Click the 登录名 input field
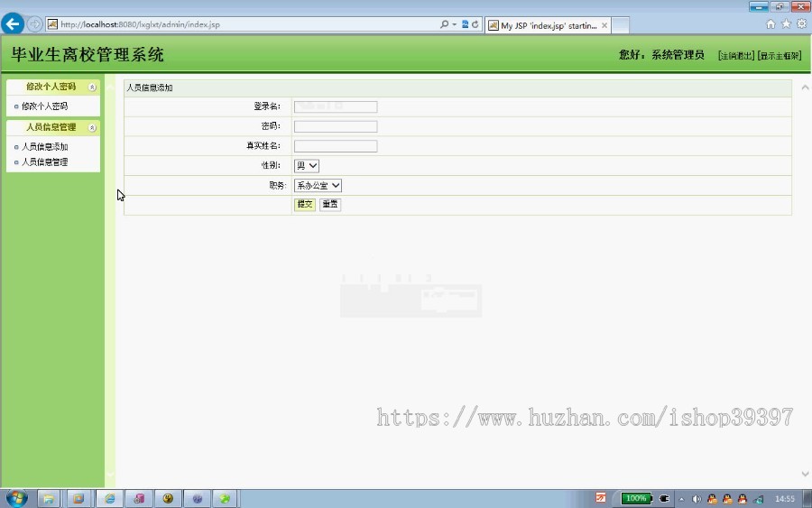812x508 pixels. (336, 106)
